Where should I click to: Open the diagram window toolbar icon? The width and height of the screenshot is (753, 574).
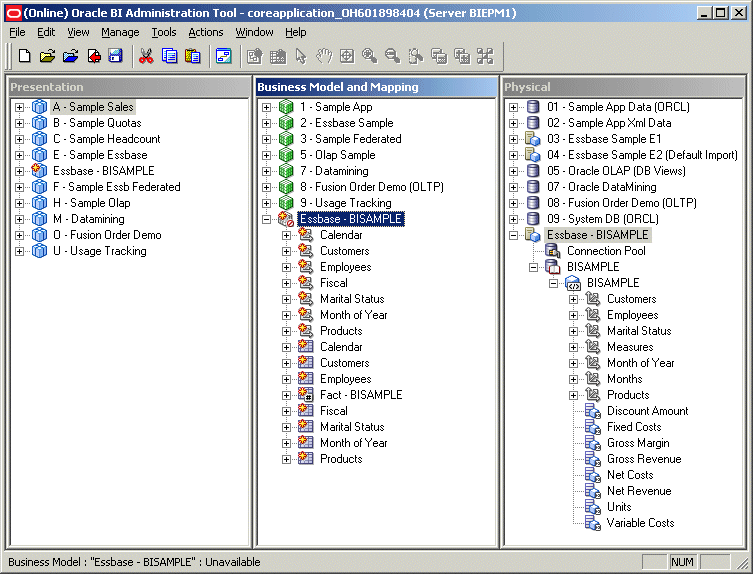tap(223, 56)
